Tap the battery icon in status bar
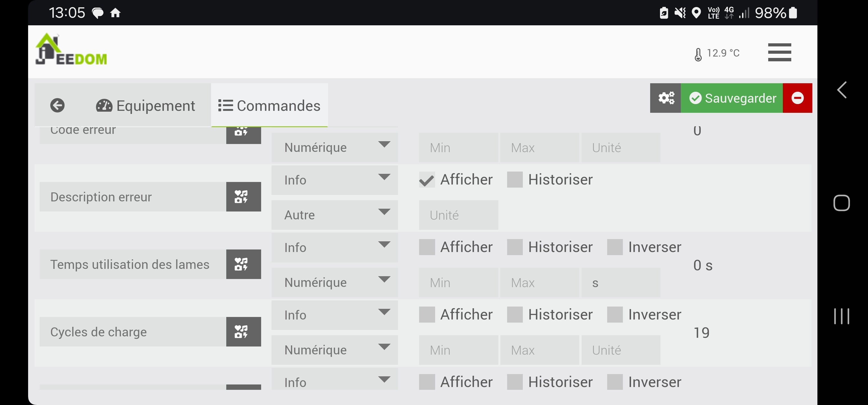This screenshot has height=405, width=868. pyautogui.click(x=793, y=13)
